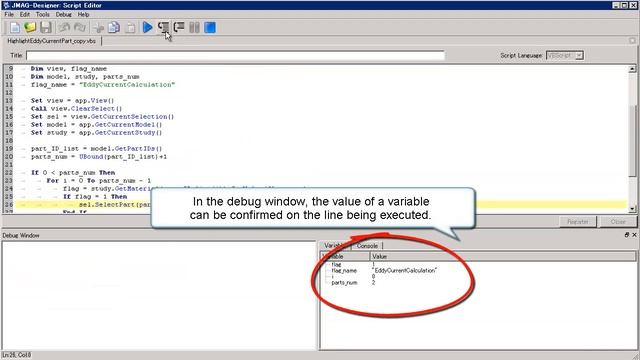Open the Debug menu

(64, 14)
